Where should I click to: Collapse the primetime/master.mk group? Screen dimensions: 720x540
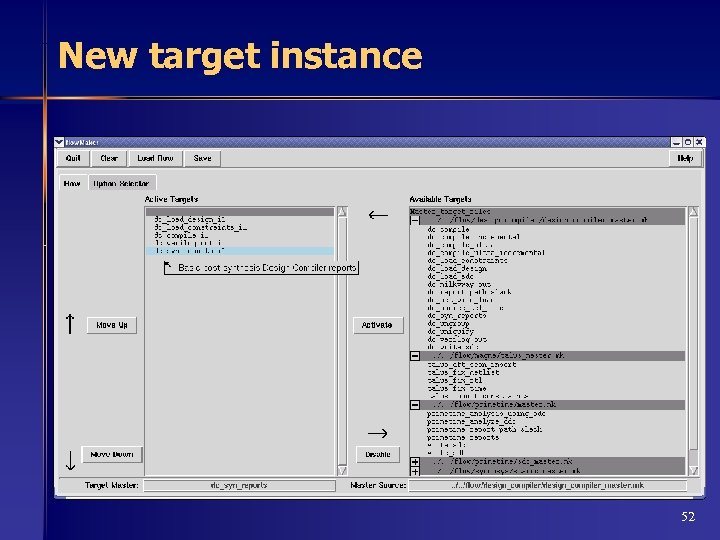click(415, 405)
